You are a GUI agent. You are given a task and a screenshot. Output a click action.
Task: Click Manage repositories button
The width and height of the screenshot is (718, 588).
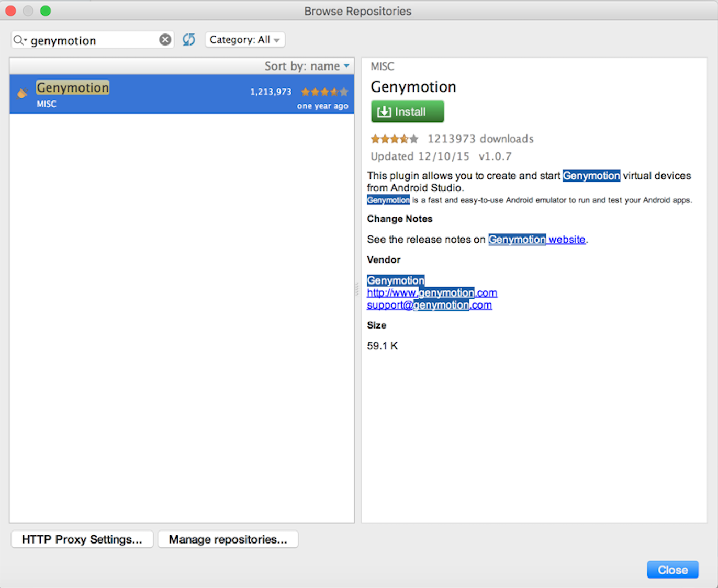228,539
